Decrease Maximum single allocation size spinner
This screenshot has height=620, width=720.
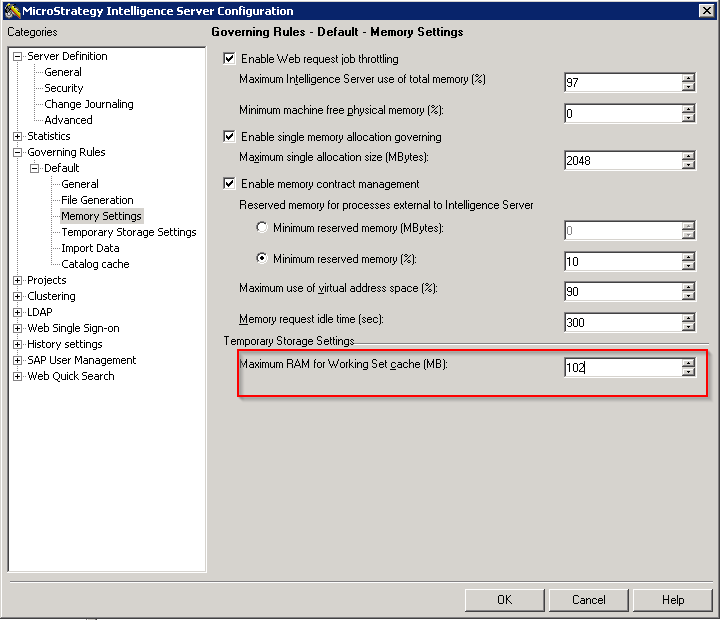(688, 165)
